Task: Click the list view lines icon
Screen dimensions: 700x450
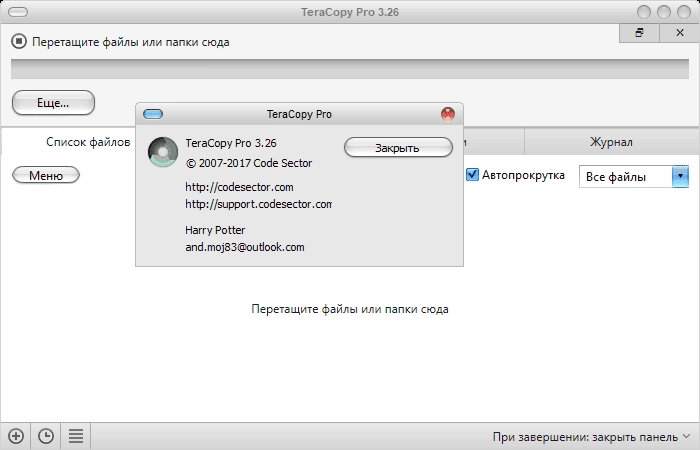Action: point(76,436)
